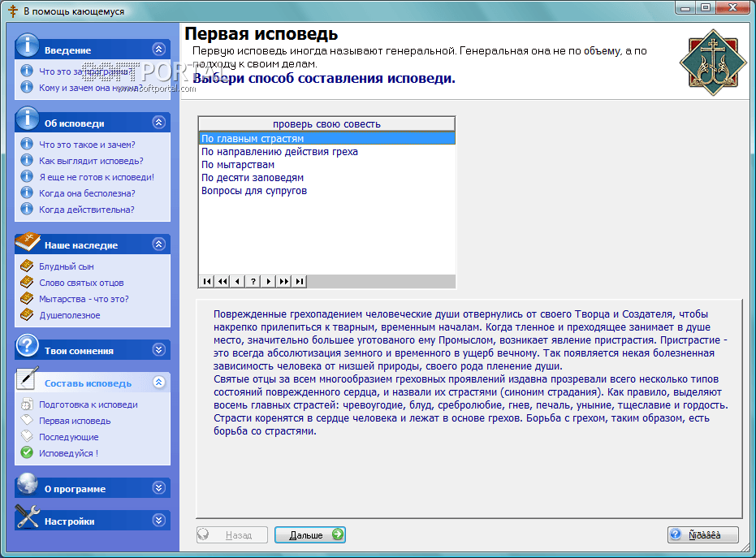Open the Что это такое и зачем? link
Image resolution: width=756 pixels, height=558 pixels.
[87, 145]
